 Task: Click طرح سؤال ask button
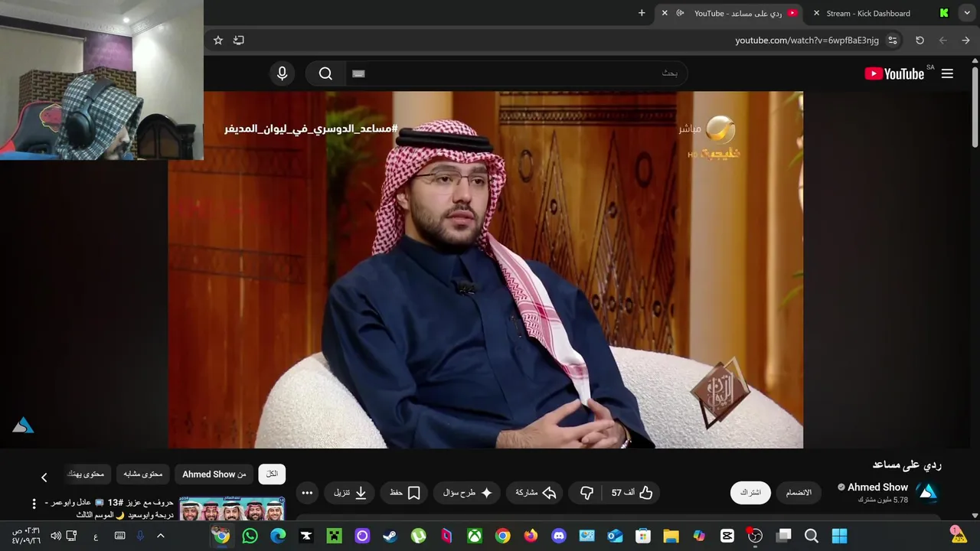point(467,493)
